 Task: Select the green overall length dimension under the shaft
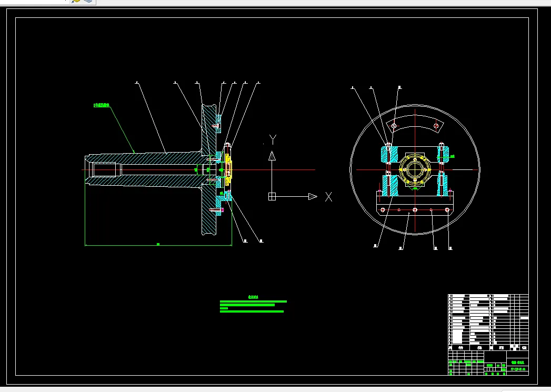(x=158, y=245)
